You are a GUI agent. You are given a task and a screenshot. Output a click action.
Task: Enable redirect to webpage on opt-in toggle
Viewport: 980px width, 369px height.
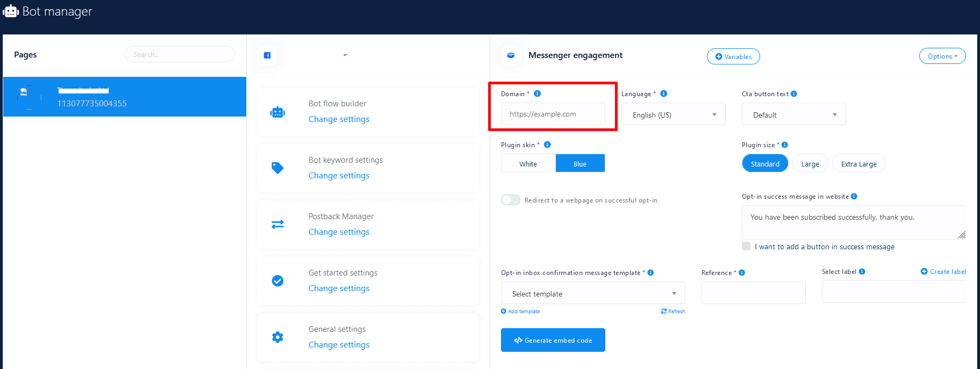coord(510,200)
